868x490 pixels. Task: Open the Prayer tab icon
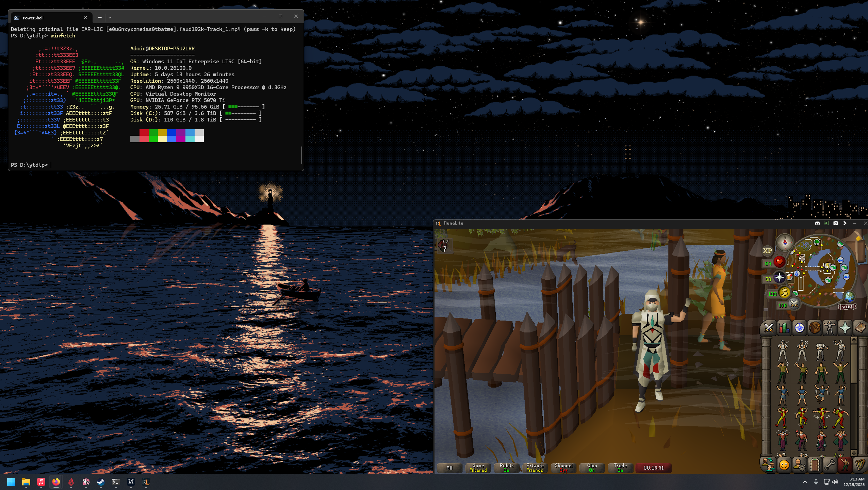[x=845, y=328]
